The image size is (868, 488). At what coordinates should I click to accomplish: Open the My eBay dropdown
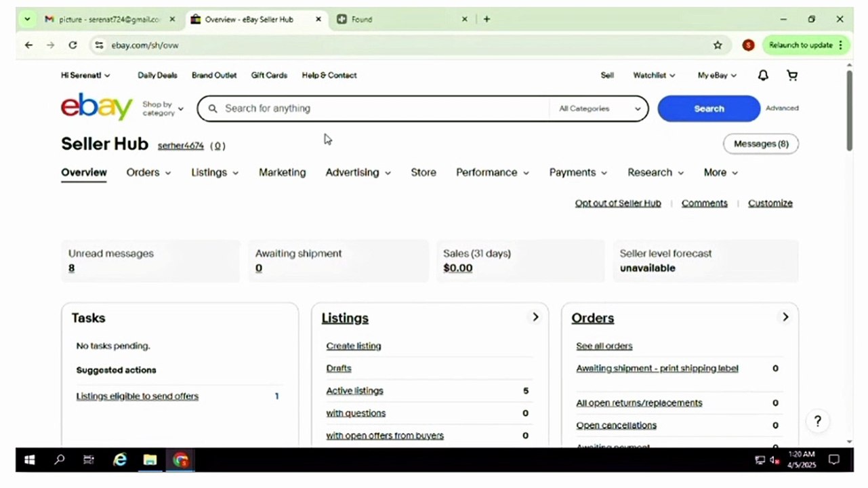(717, 75)
